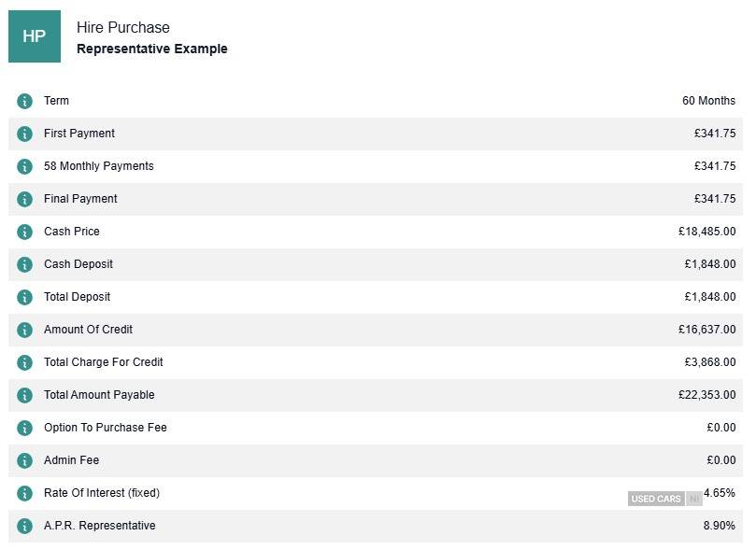Click info icon beside Total Deposit
The width and height of the screenshot is (756, 550).
25,297
